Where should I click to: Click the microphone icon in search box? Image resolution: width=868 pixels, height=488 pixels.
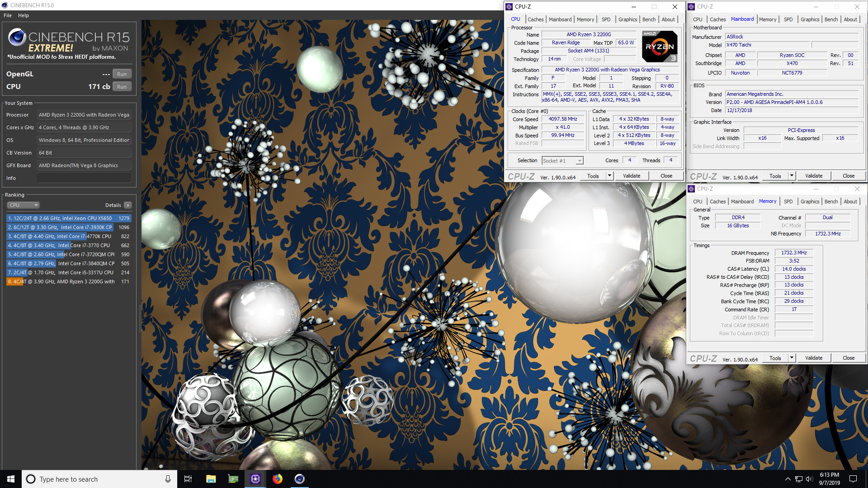(168, 479)
